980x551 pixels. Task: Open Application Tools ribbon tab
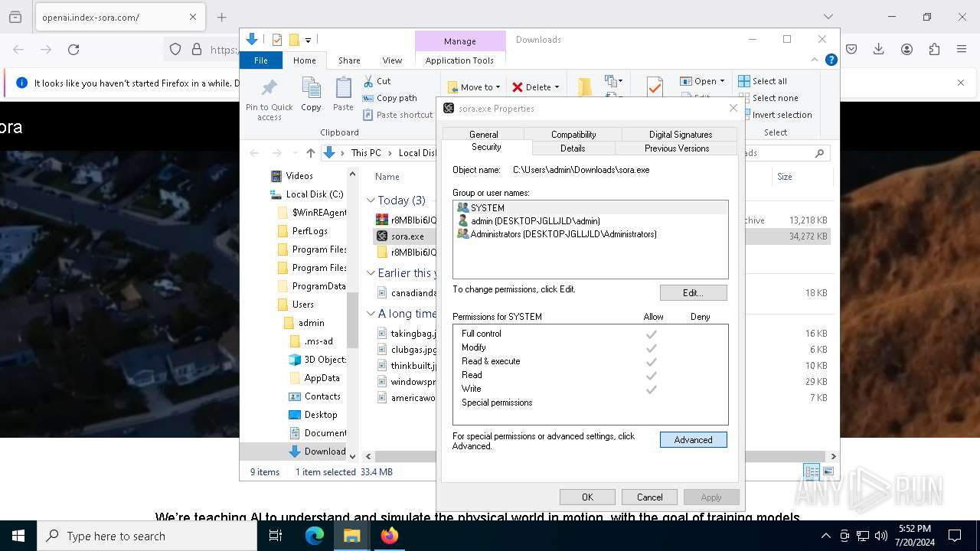coord(459,60)
